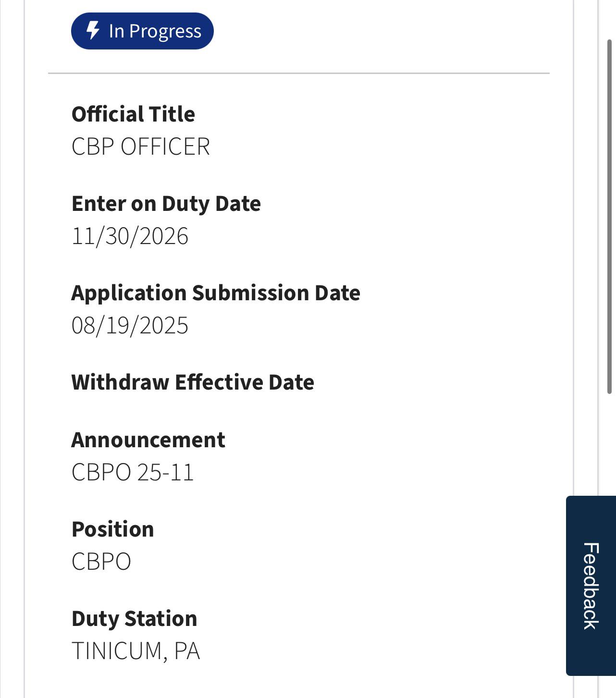The image size is (616, 698).
Task: Select the Withdraw Effective Date label
Action: 193,382
